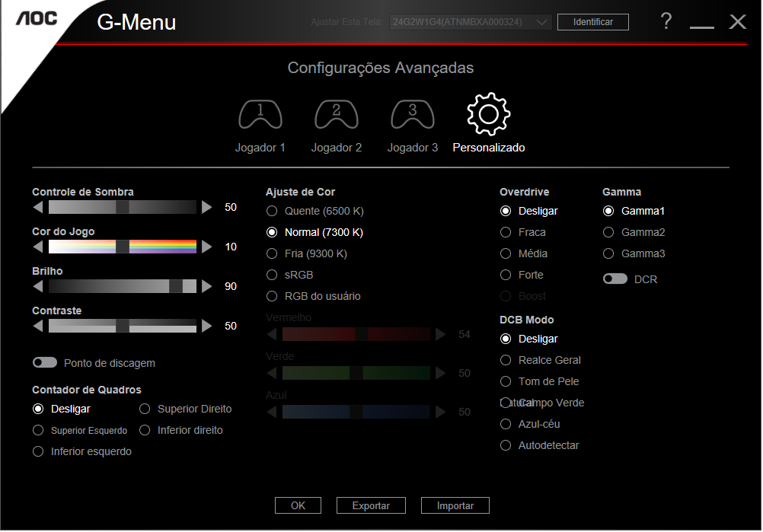Select Gamma2 option
The width and height of the screenshot is (763, 532).
pyautogui.click(x=634, y=232)
